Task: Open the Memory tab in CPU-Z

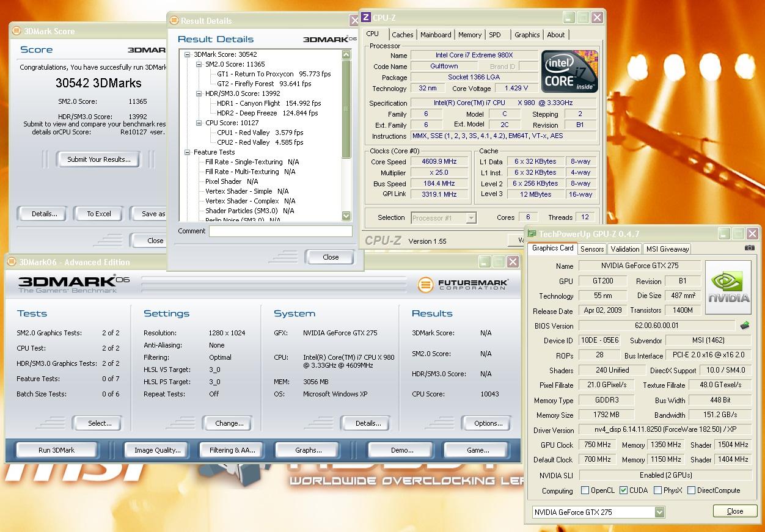Action: (x=470, y=35)
